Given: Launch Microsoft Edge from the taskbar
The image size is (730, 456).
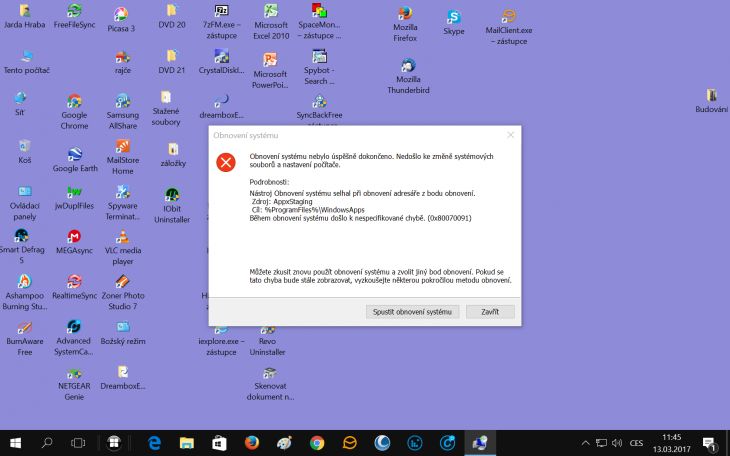Looking at the screenshot, I should (x=154, y=443).
